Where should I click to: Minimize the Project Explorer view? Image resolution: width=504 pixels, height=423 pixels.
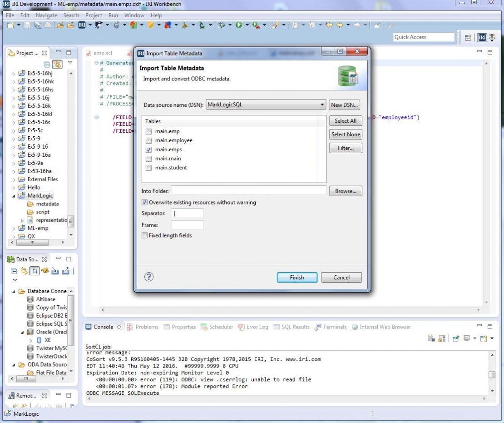58,51
